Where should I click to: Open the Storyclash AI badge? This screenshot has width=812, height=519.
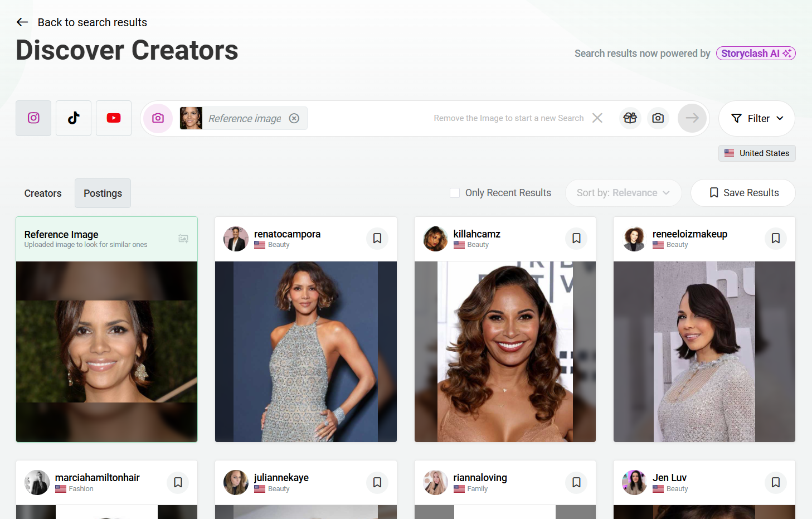pyautogui.click(x=755, y=54)
